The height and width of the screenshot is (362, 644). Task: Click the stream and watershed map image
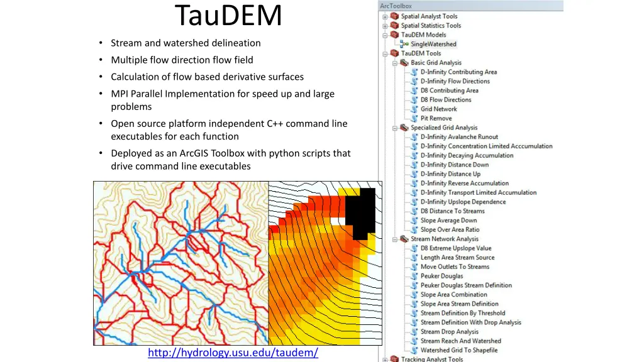180,263
